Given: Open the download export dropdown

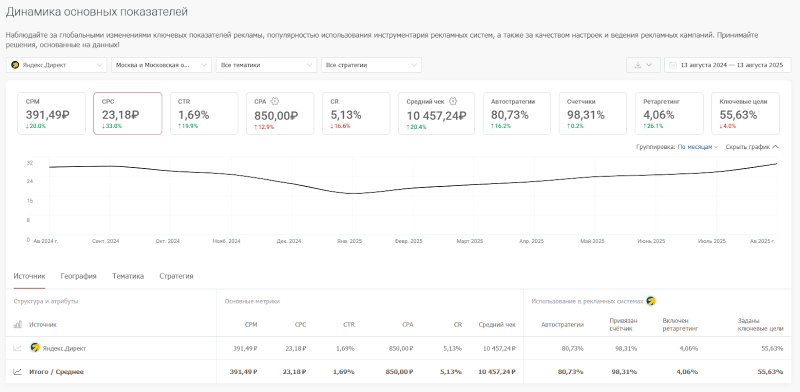Looking at the screenshot, I should pyautogui.click(x=643, y=65).
